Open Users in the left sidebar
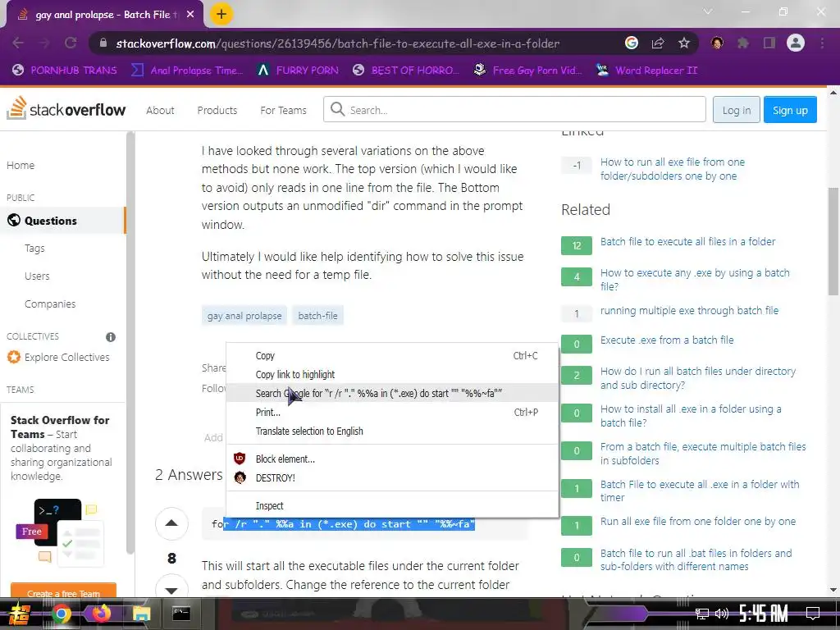 click(37, 276)
